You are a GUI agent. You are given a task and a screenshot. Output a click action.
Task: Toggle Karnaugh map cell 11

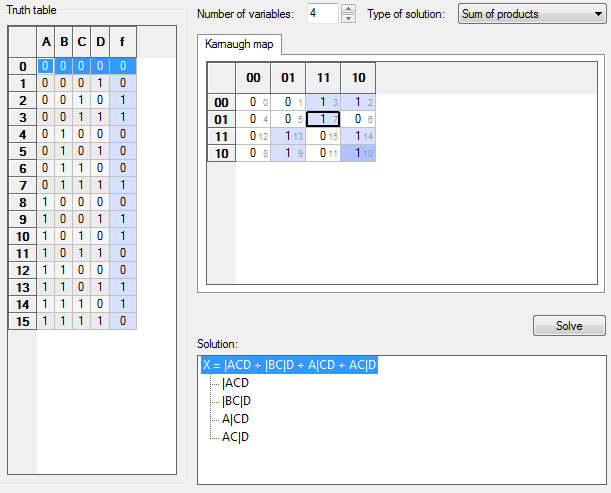(323, 153)
